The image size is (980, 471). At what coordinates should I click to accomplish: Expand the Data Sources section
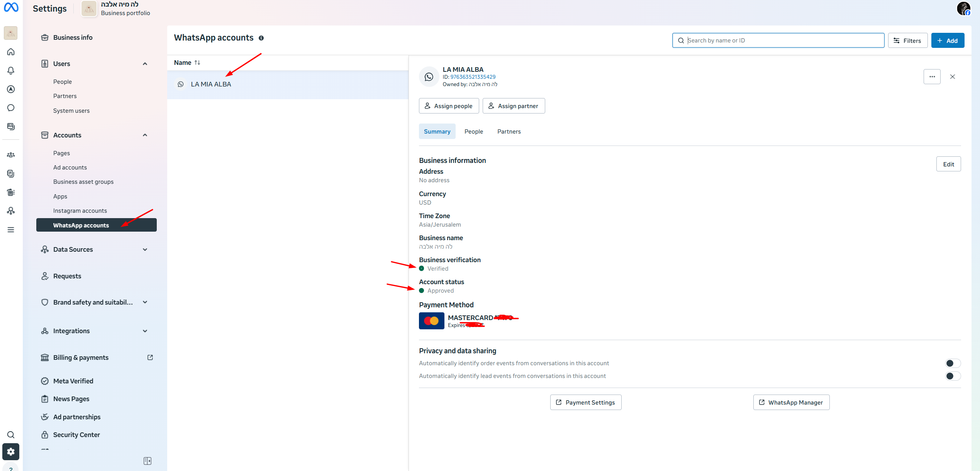click(145, 249)
